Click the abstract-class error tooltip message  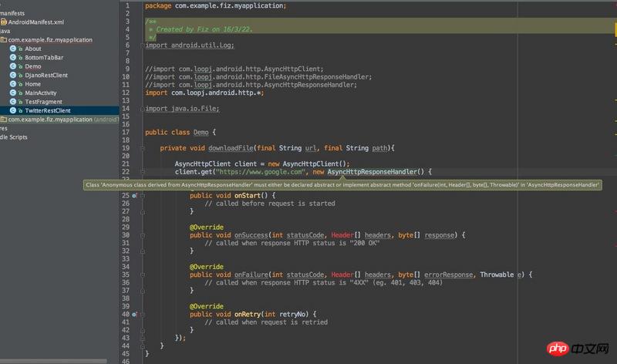[342, 185]
